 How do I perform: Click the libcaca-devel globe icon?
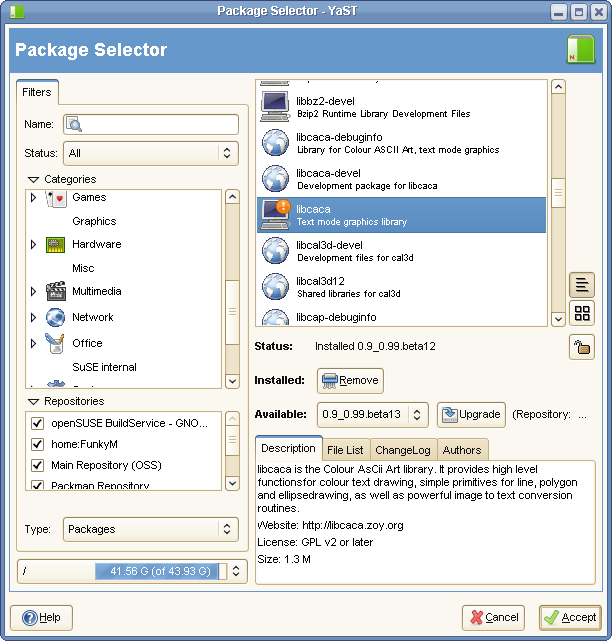(x=276, y=179)
